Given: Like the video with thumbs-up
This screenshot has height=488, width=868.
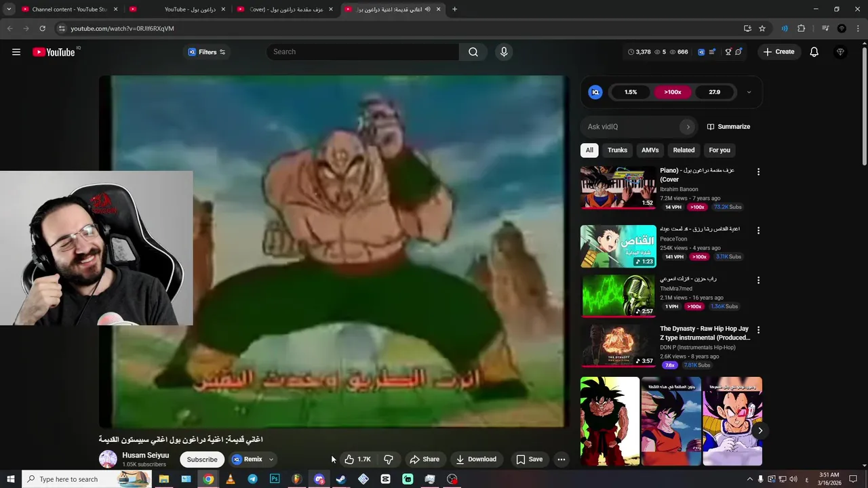Looking at the screenshot, I should (357, 460).
